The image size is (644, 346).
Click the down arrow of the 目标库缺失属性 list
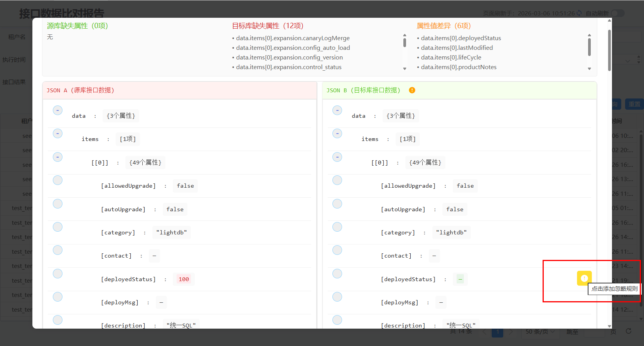click(x=405, y=69)
